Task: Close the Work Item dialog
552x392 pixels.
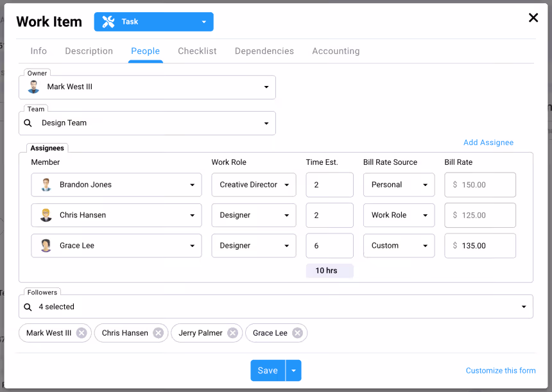Action: tap(533, 17)
